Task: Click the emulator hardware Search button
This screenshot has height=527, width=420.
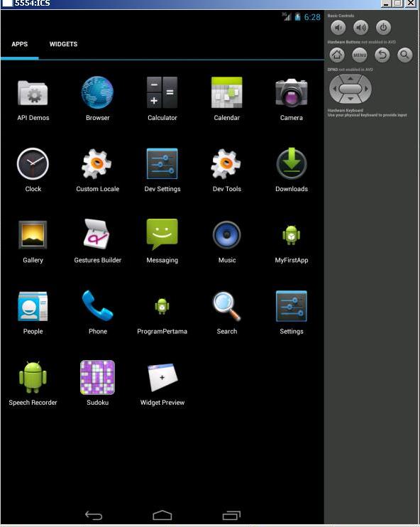Action: click(x=405, y=55)
